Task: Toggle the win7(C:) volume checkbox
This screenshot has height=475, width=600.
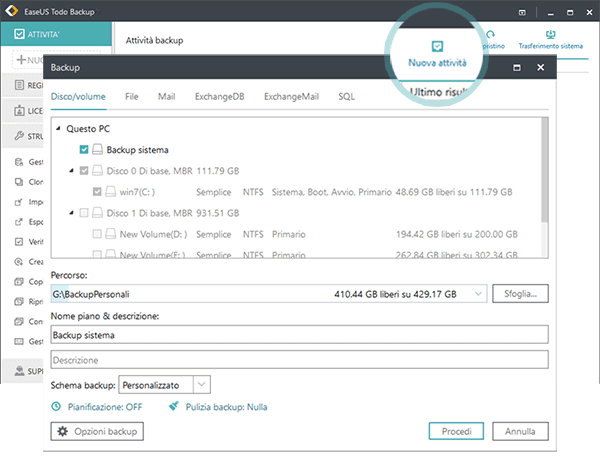Action: 97,191
